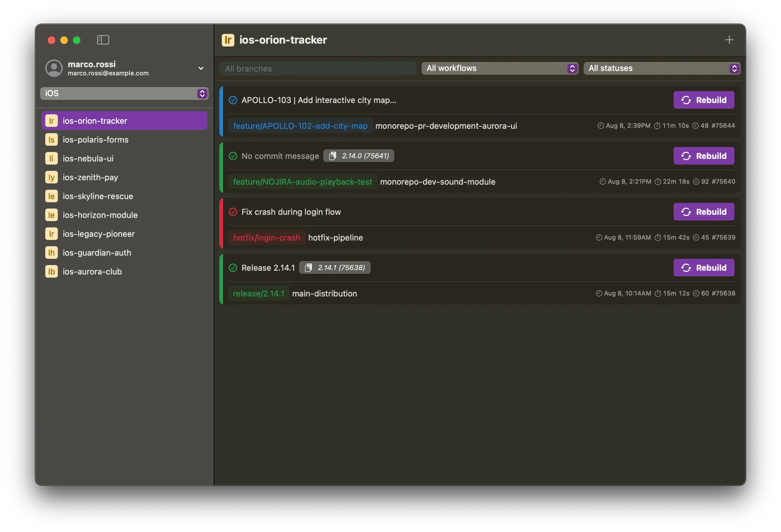Click the ios-aurora-club app icon
This screenshot has width=781, height=532.
(x=52, y=271)
